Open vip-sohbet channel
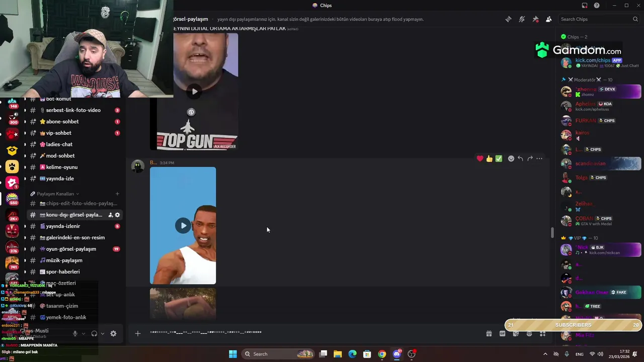 [x=74, y=133]
